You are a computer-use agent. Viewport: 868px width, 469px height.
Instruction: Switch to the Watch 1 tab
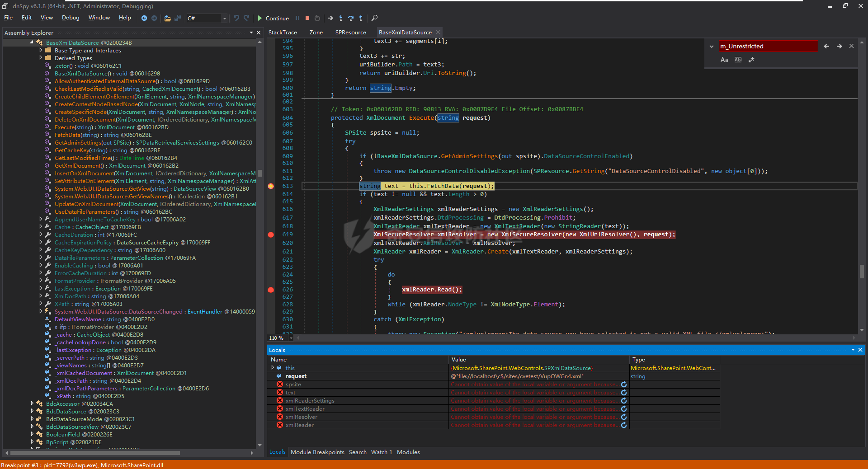click(x=382, y=452)
